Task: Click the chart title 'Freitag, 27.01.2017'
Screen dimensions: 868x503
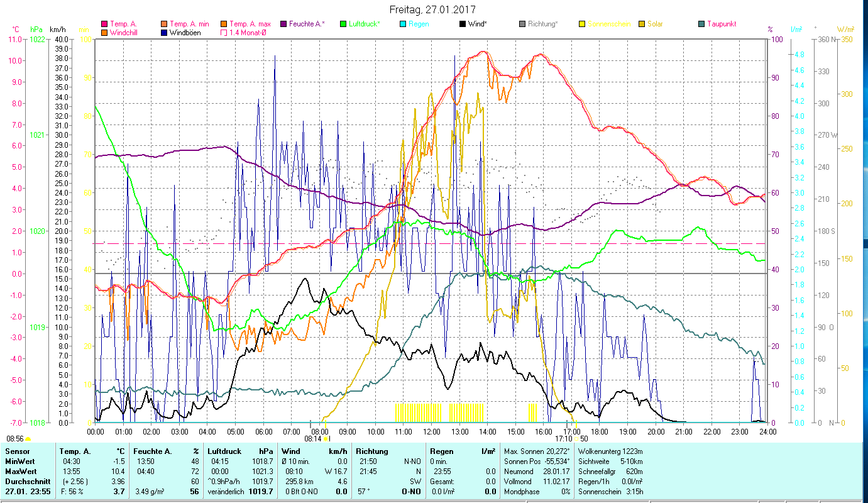Action: click(432, 10)
